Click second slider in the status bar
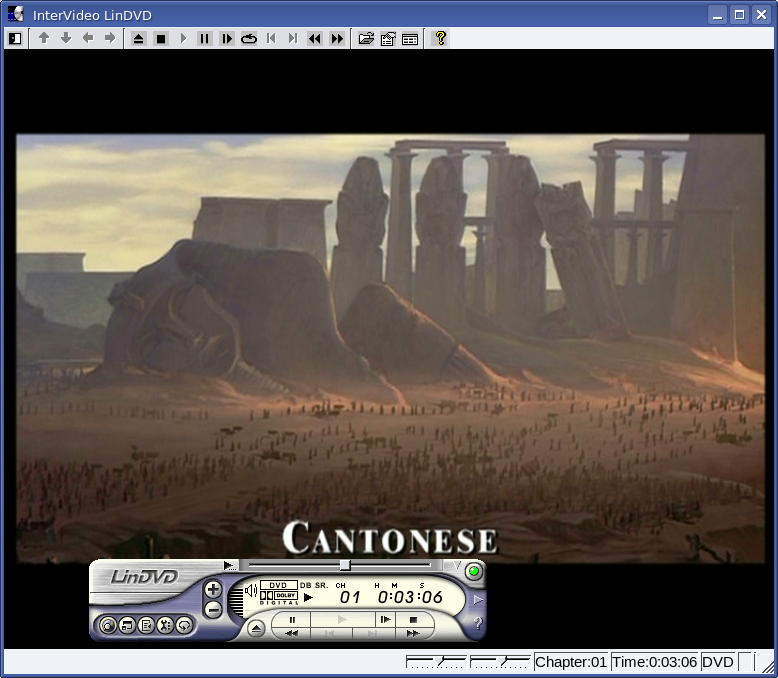Image resolution: width=778 pixels, height=678 pixels. click(x=500, y=662)
